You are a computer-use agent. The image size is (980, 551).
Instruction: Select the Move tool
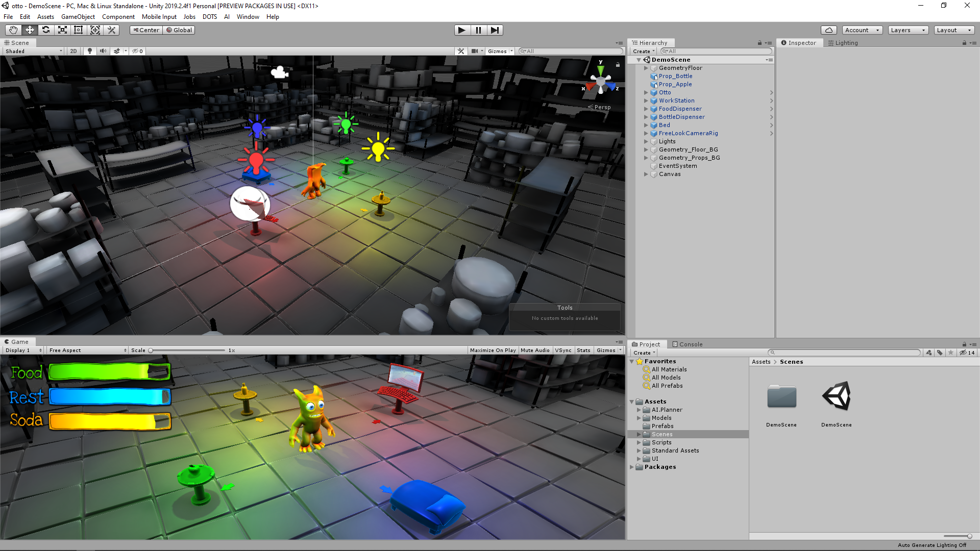click(30, 30)
